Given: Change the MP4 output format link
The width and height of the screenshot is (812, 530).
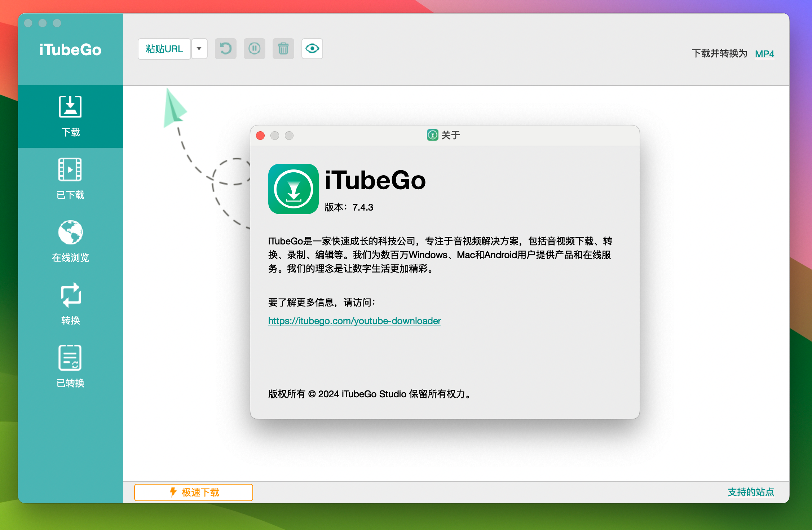Looking at the screenshot, I should coord(764,54).
